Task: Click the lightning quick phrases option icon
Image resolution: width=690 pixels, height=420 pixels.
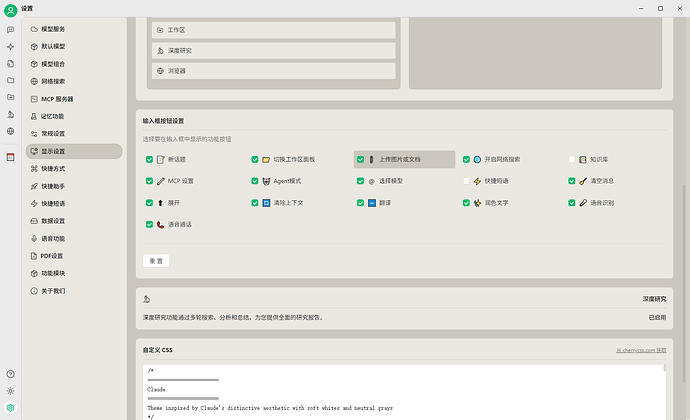Action: pos(477,181)
